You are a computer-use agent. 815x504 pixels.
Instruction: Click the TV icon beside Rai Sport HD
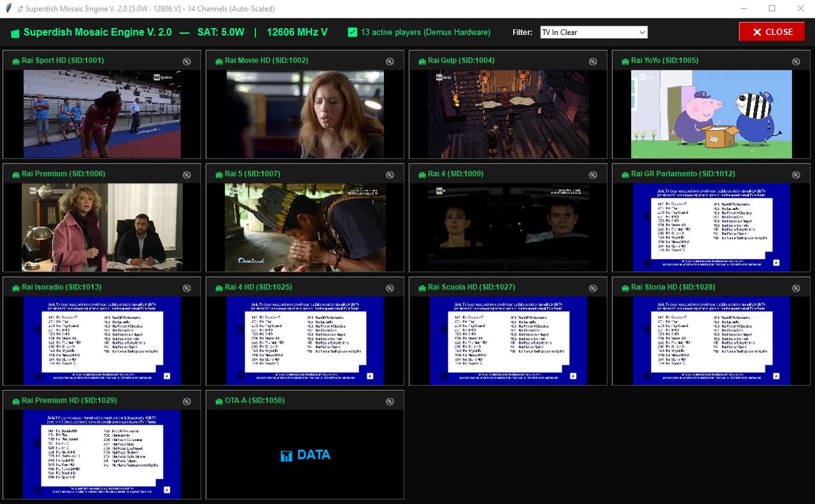tap(15, 61)
